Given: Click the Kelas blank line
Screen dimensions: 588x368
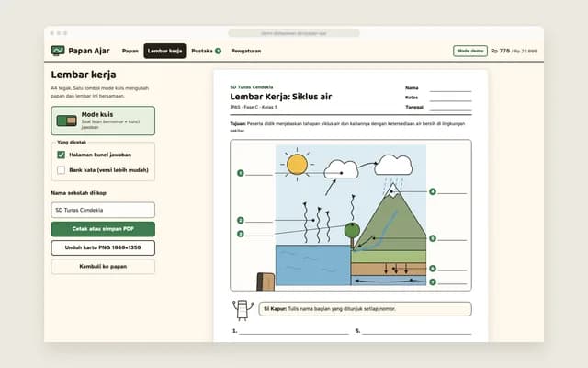Looking at the screenshot, I should tap(450, 100).
